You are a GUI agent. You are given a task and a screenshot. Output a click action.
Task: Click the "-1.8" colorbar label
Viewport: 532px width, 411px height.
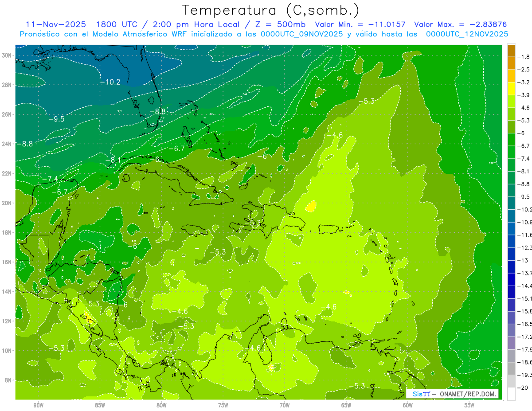[x=524, y=57]
